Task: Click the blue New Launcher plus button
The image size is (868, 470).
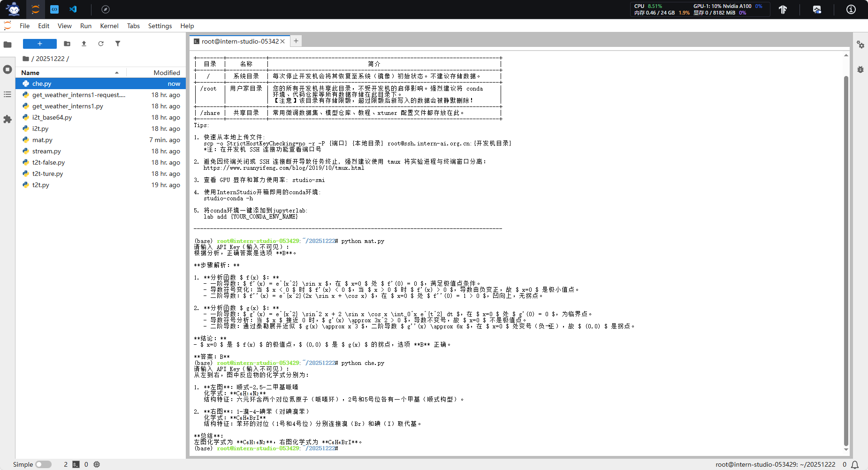Action: (40, 44)
